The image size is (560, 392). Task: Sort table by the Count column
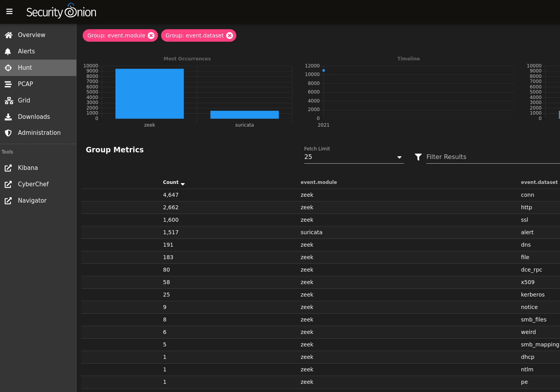[x=171, y=182]
